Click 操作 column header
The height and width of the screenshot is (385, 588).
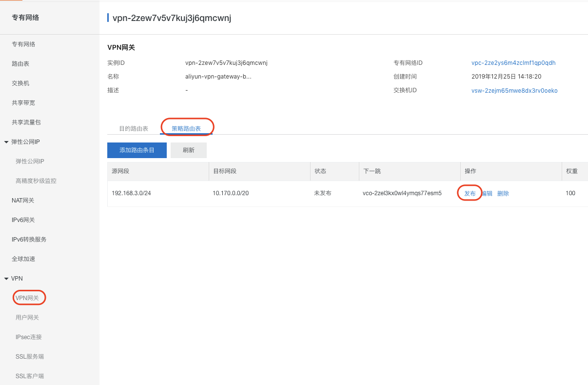pos(470,171)
